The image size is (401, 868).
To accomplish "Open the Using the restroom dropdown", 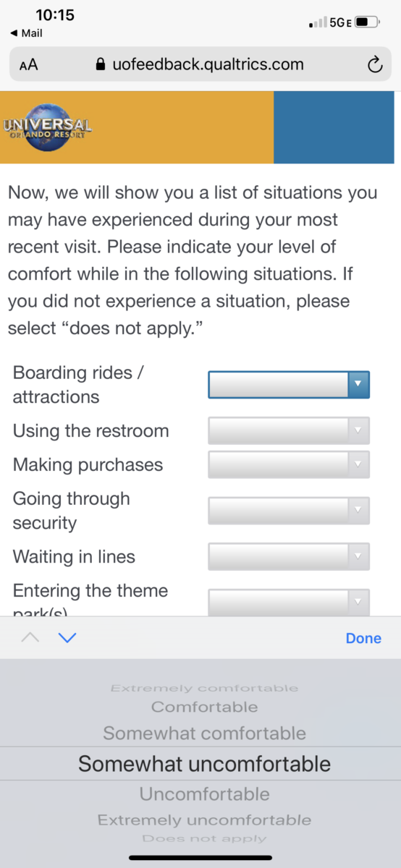I will [x=289, y=430].
